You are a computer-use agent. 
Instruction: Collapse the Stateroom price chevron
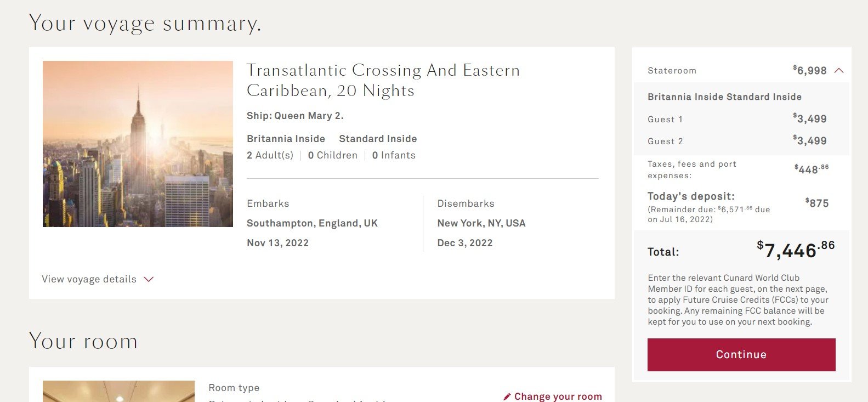(x=839, y=70)
